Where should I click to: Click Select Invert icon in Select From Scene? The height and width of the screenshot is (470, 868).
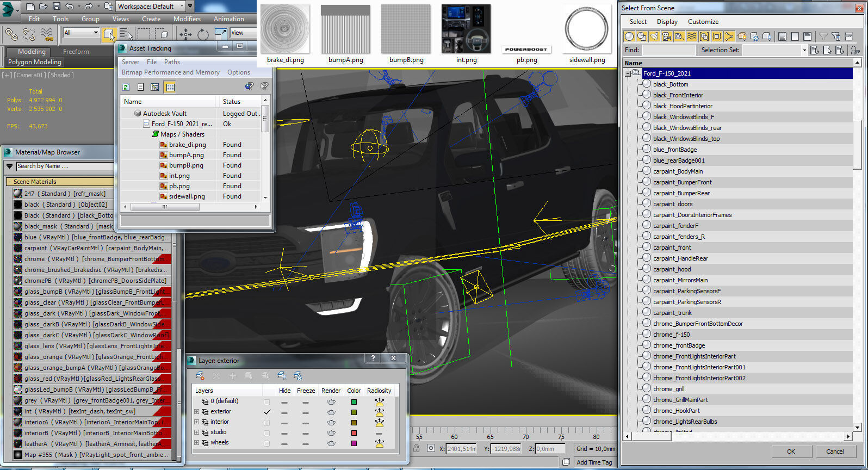pyautogui.click(x=808, y=36)
